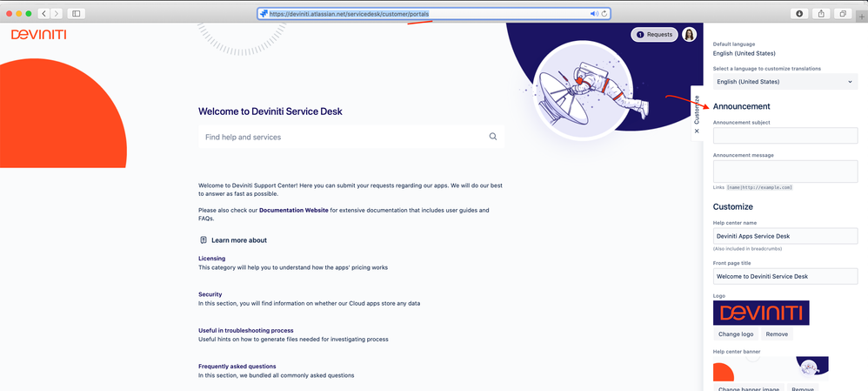The image size is (868, 391).
Task: Click the Learn more about icon
Action: click(204, 240)
